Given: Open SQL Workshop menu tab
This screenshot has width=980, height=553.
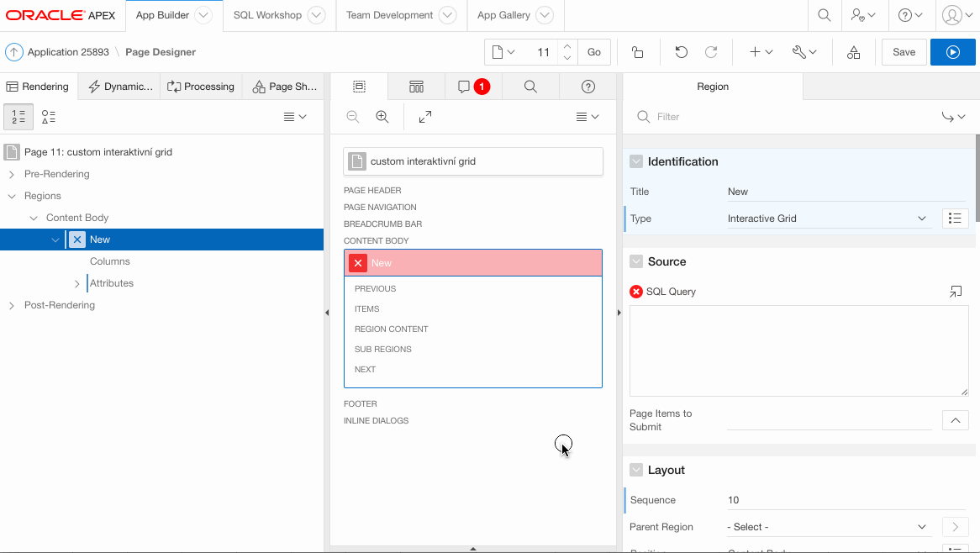Looking at the screenshot, I should click(267, 15).
